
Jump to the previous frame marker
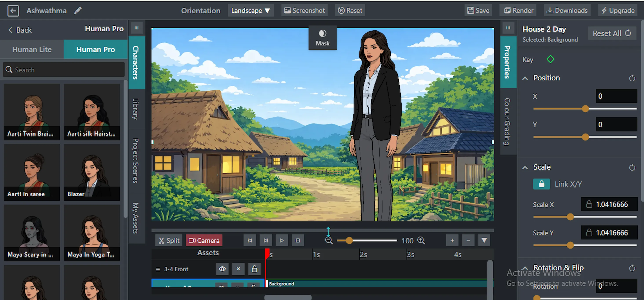(249, 240)
